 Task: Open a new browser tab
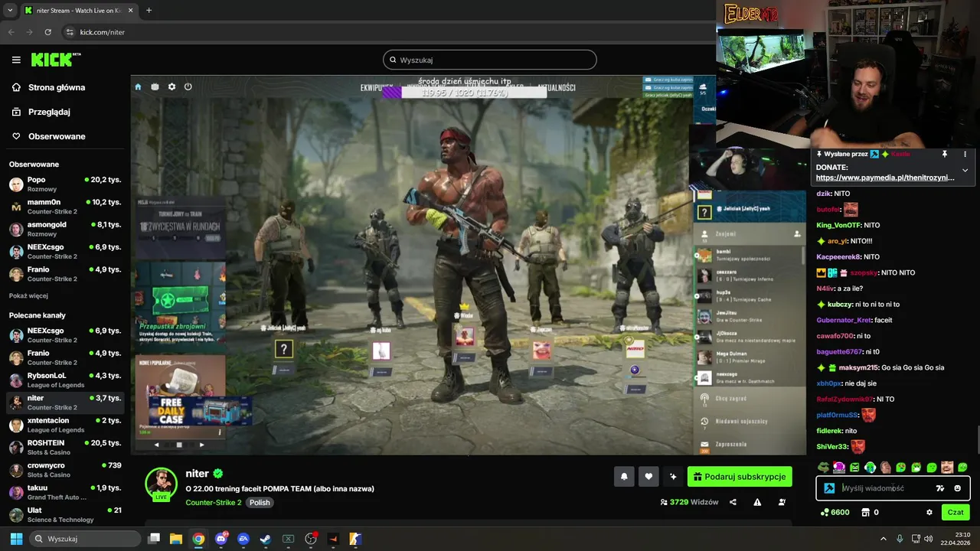(149, 10)
